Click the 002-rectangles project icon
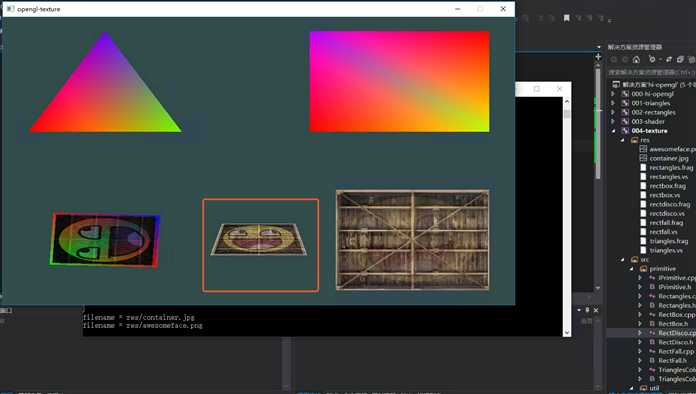The height and width of the screenshot is (394, 696). (625, 112)
